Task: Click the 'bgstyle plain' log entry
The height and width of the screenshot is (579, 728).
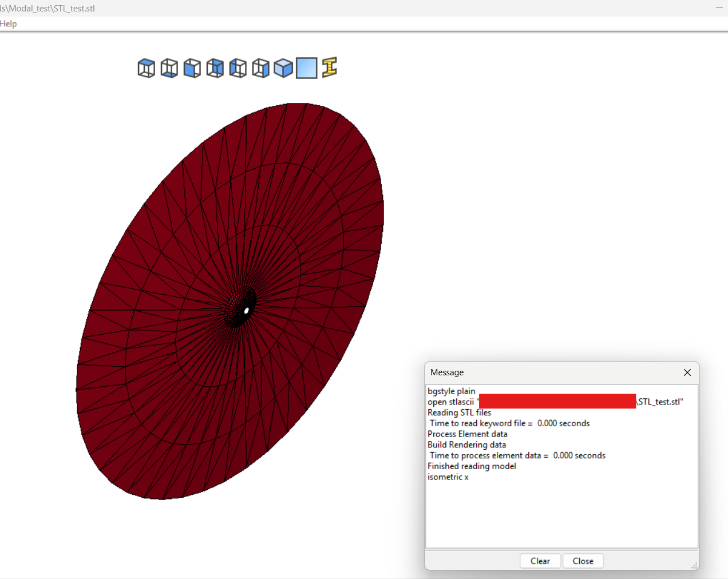Action: pyautogui.click(x=452, y=391)
